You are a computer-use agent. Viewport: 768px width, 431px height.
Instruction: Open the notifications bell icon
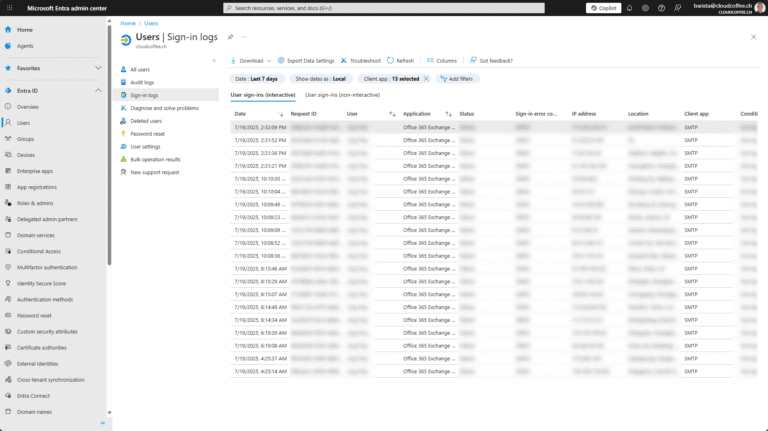coord(629,8)
